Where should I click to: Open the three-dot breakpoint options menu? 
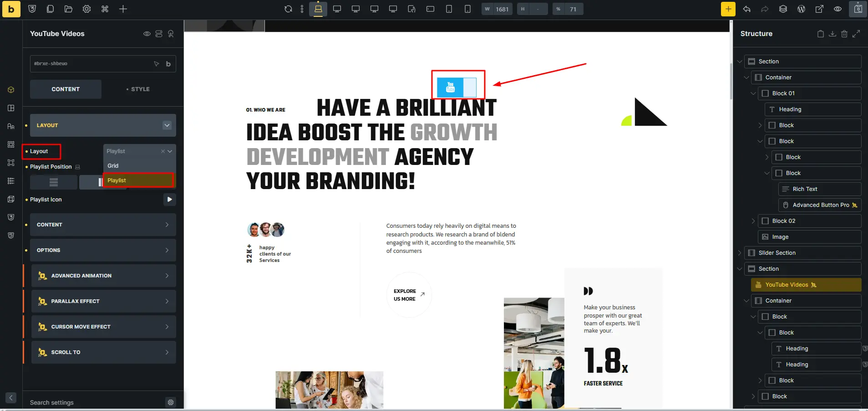tap(302, 9)
